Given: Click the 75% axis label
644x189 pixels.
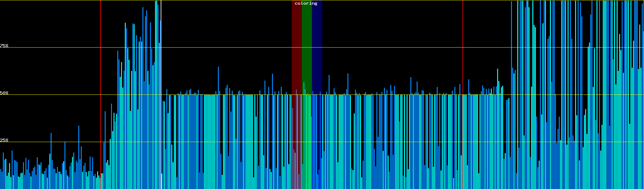Looking at the screenshot, I should pos(4,46).
